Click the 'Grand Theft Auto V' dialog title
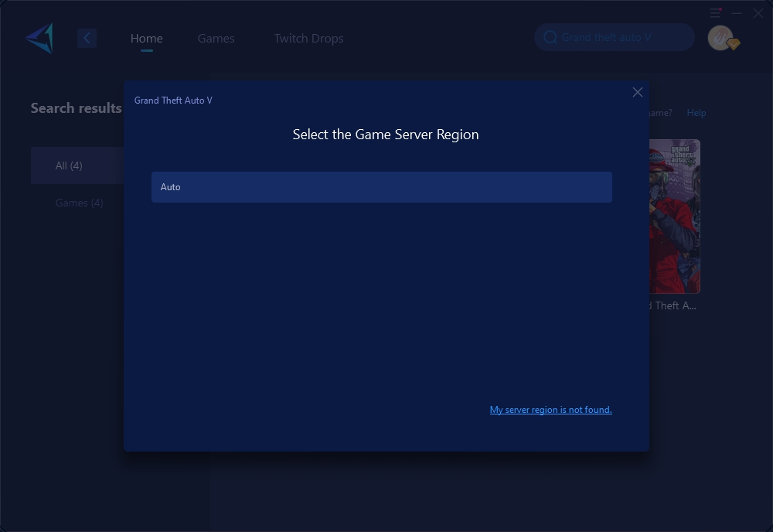 pos(173,100)
